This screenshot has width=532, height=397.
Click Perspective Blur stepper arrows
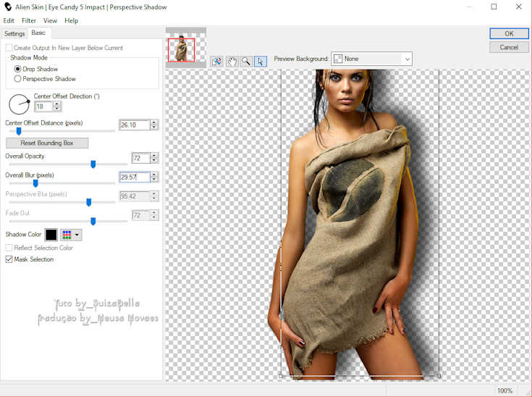[x=154, y=196]
